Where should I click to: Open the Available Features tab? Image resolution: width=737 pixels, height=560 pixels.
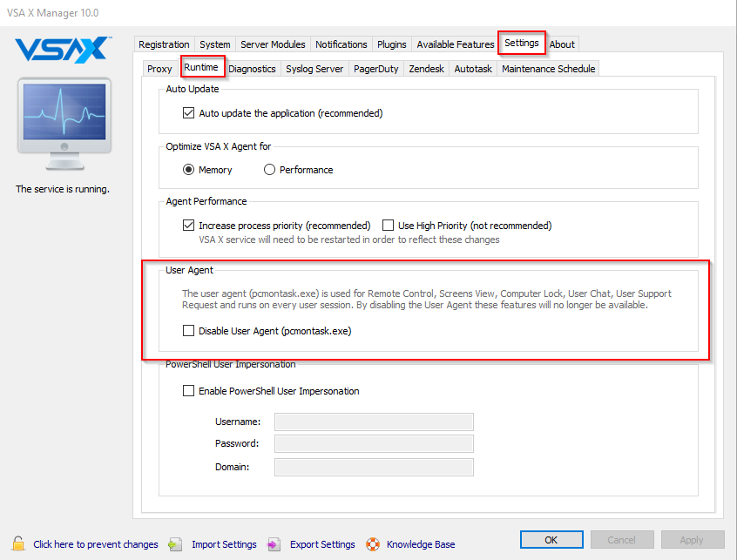coord(456,44)
